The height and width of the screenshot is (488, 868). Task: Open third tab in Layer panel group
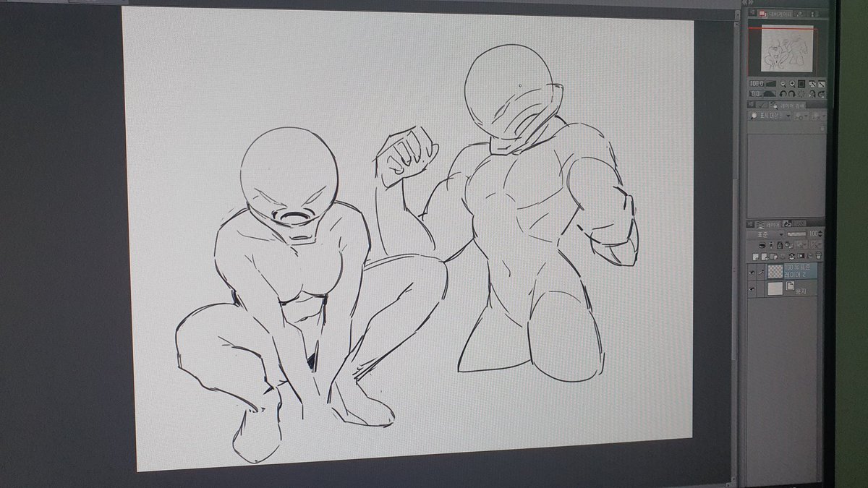pyautogui.click(x=801, y=223)
